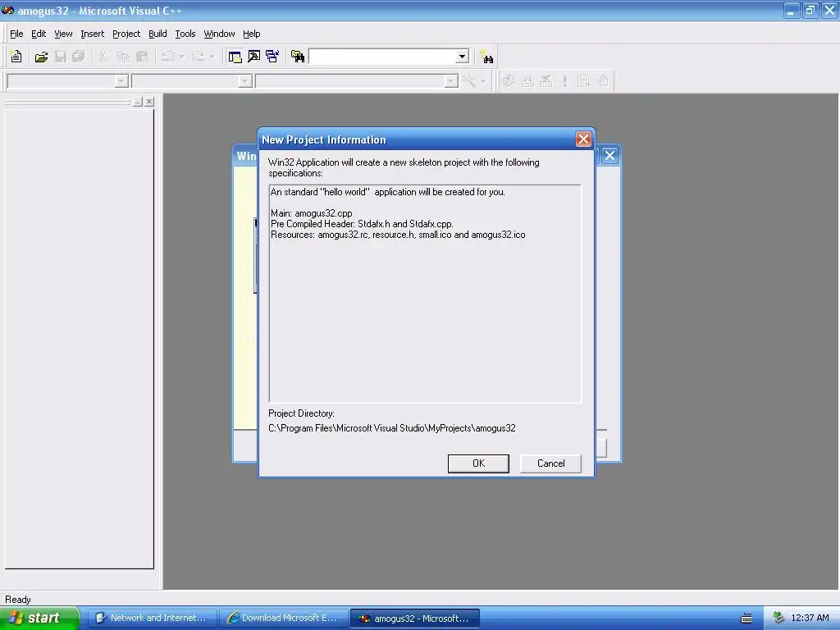Click the 'Pre Compiled Header' line
Viewport: 840px width, 630px height.
tap(362, 224)
